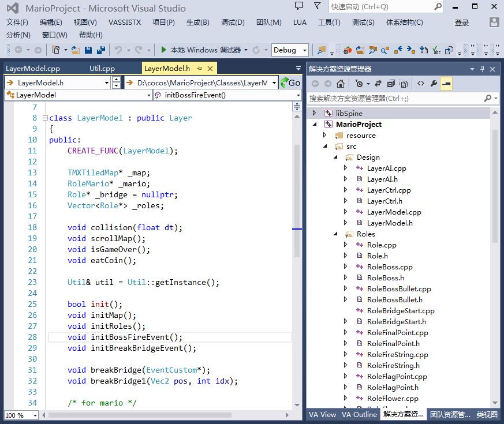Expand the libSpine project node
Screen dimensions: 504x424
click(315, 112)
